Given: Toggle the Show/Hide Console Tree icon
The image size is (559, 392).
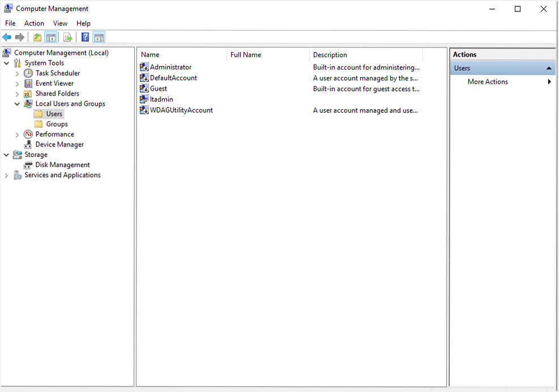Looking at the screenshot, I should click(50, 37).
